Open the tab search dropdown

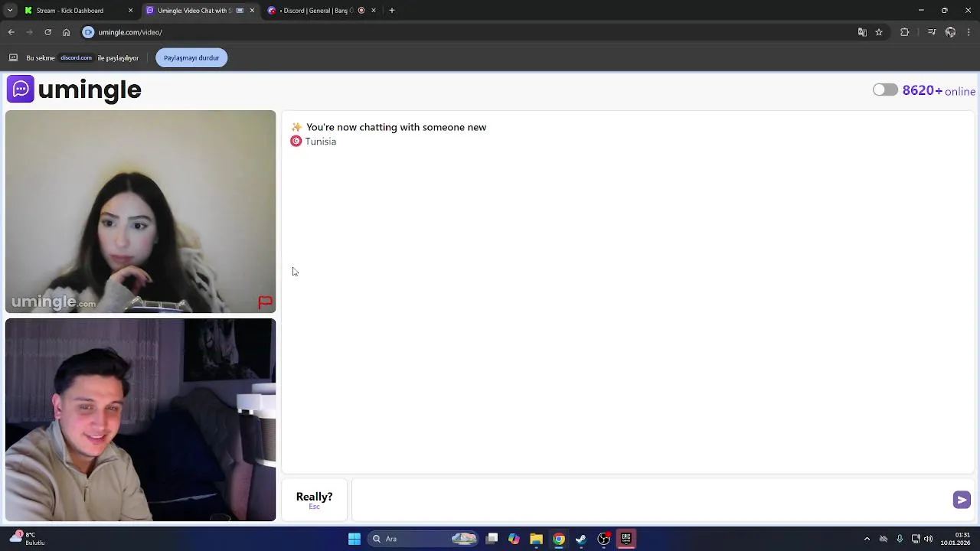point(9,10)
